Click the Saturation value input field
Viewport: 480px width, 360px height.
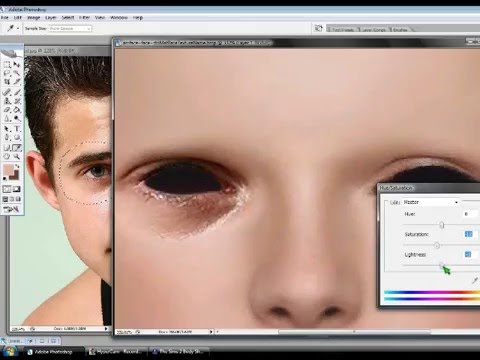tap(471, 234)
